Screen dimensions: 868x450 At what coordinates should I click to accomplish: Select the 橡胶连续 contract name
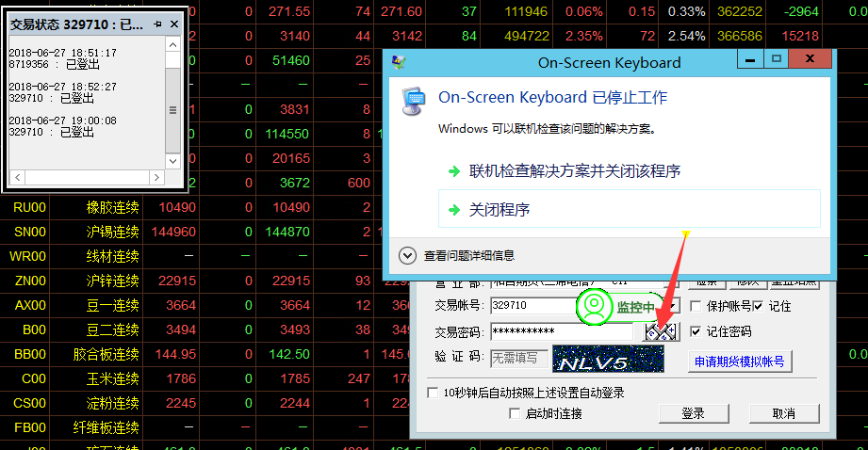click(112, 207)
